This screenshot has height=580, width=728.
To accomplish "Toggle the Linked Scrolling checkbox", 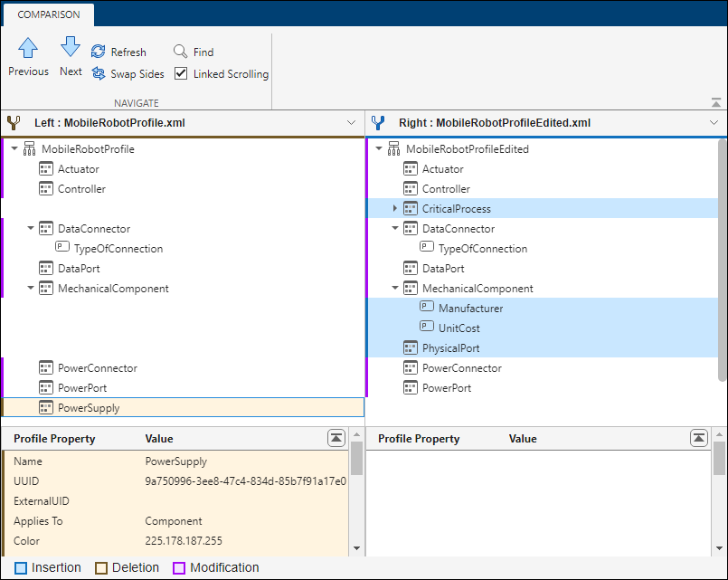I will pyautogui.click(x=181, y=74).
